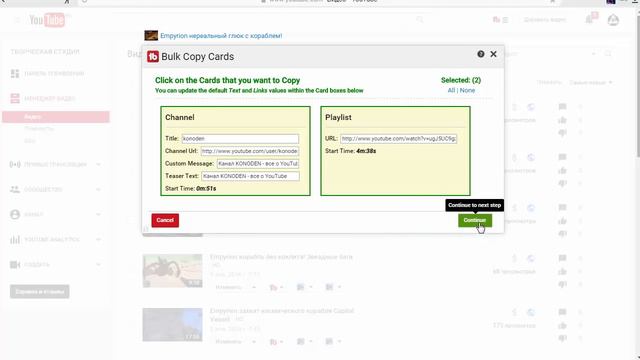Click the Create camera icon in sidebar
Screen dimensions: 640x360
15,264
